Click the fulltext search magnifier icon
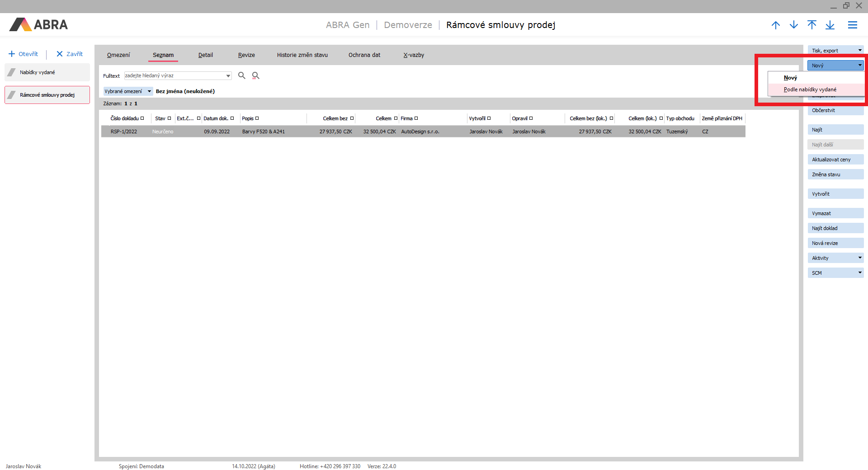 tap(242, 75)
